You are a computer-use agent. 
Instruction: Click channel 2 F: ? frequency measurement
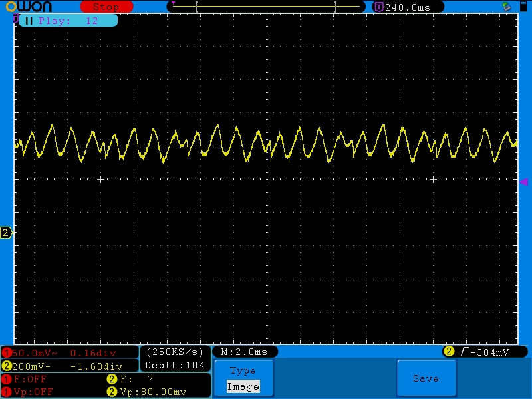136,379
